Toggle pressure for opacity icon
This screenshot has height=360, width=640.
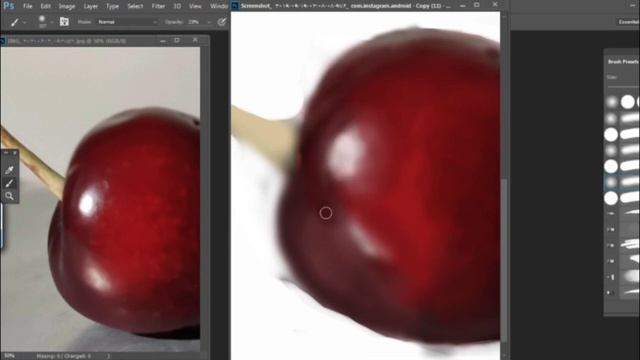pyautogui.click(x=222, y=22)
